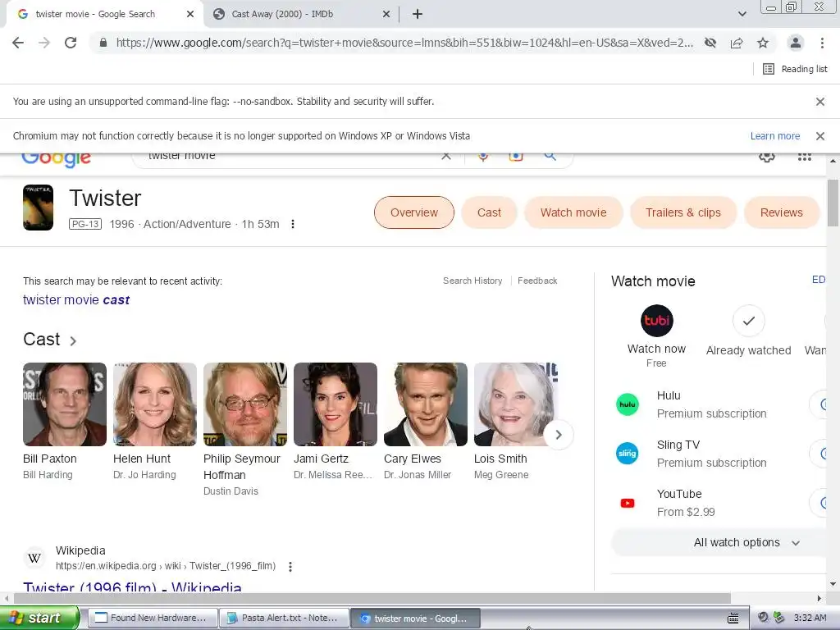Open Google settings gear
Screen dimensions: 840x630
click(767, 157)
